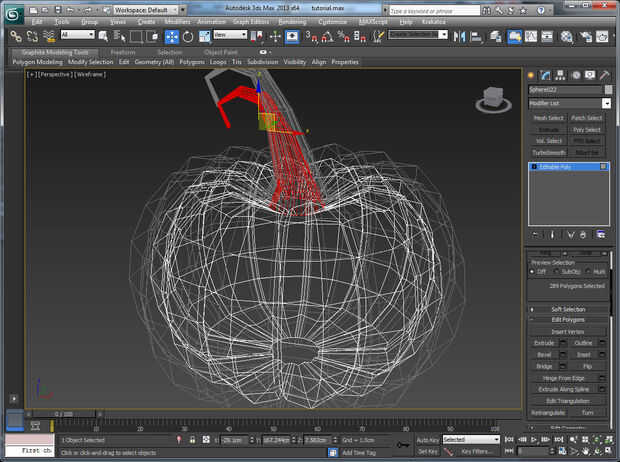This screenshot has width=620, height=462.
Task: Toggle the Auto Key button
Action: tap(426, 439)
